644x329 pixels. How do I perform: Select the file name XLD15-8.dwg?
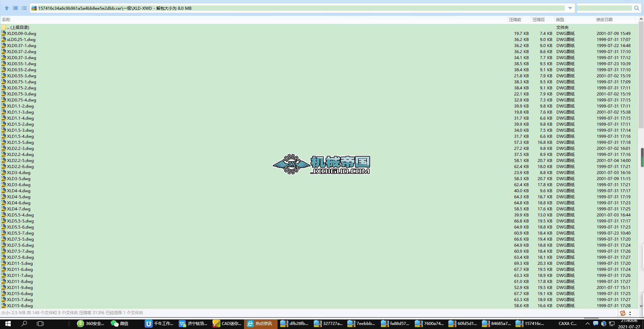tap(20, 305)
